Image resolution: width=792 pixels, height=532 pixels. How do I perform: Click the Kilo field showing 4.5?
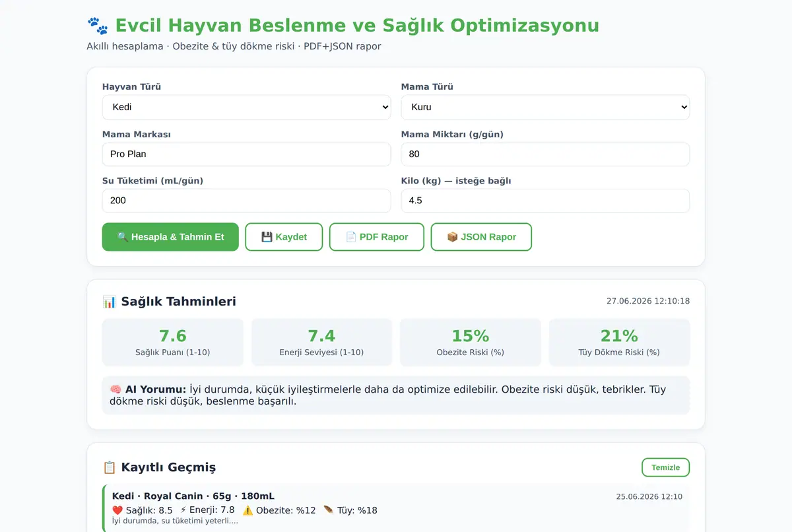(545, 201)
